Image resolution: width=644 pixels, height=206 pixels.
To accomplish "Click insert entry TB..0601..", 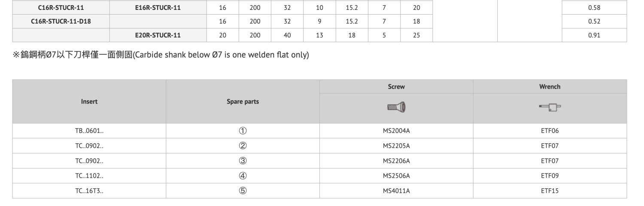I will [x=89, y=131].
